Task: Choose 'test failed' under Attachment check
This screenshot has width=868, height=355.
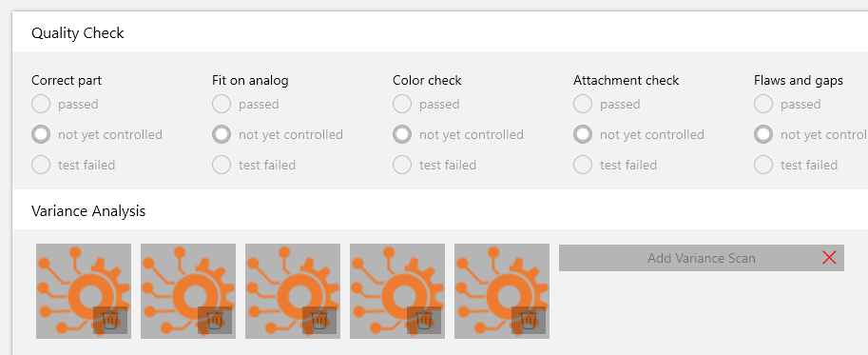Action: (583, 165)
